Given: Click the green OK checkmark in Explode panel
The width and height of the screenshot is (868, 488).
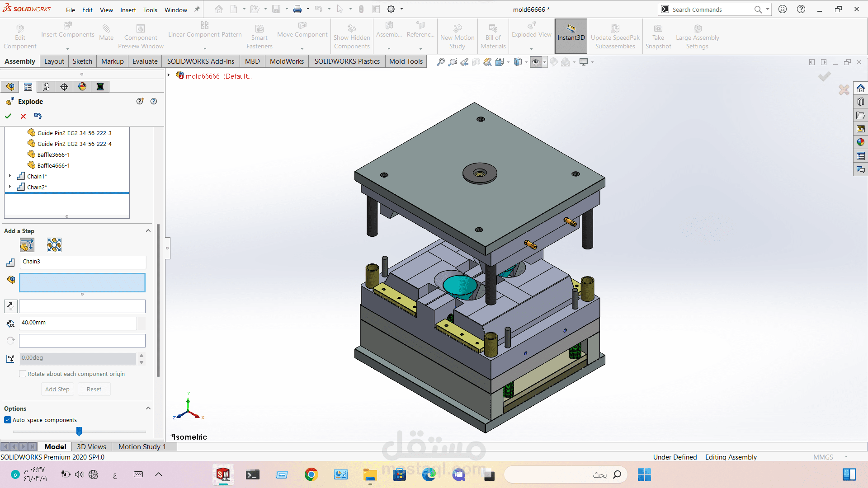Looking at the screenshot, I should pyautogui.click(x=8, y=116).
